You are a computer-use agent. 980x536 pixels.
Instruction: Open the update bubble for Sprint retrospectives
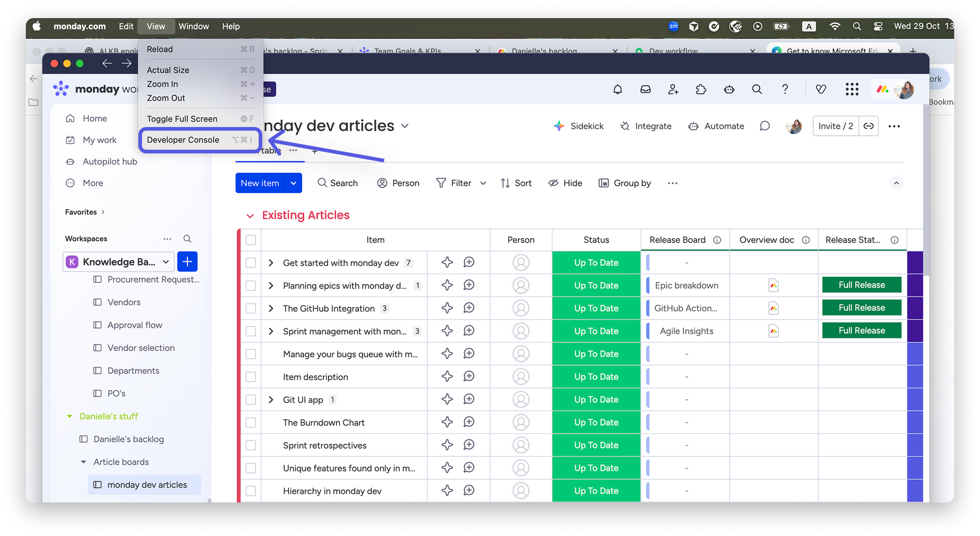pyautogui.click(x=469, y=445)
